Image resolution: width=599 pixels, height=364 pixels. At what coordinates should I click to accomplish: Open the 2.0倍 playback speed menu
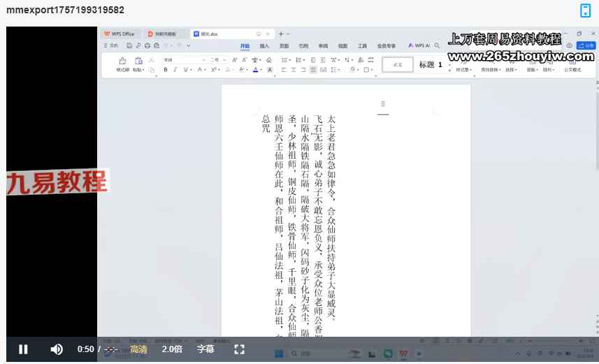click(172, 349)
